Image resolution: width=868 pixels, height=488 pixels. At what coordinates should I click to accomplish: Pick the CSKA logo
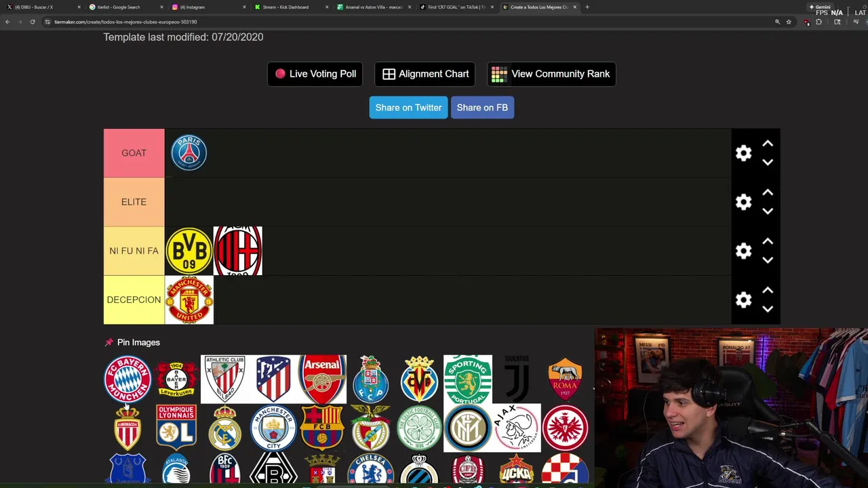click(x=517, y=469)
